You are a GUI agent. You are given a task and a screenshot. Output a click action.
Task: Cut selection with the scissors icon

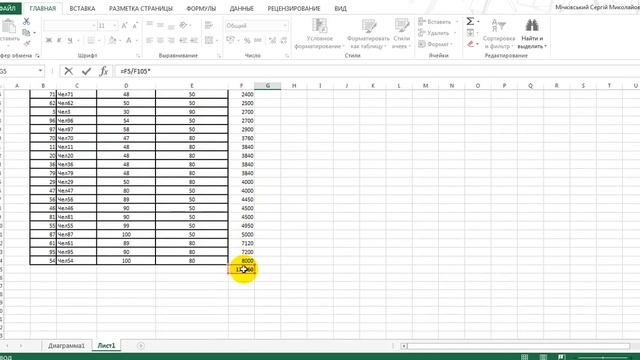click(27, 21)
